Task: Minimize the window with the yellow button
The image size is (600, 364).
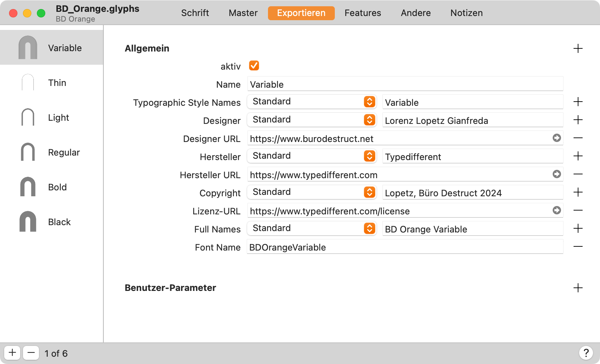Action: 27,13
